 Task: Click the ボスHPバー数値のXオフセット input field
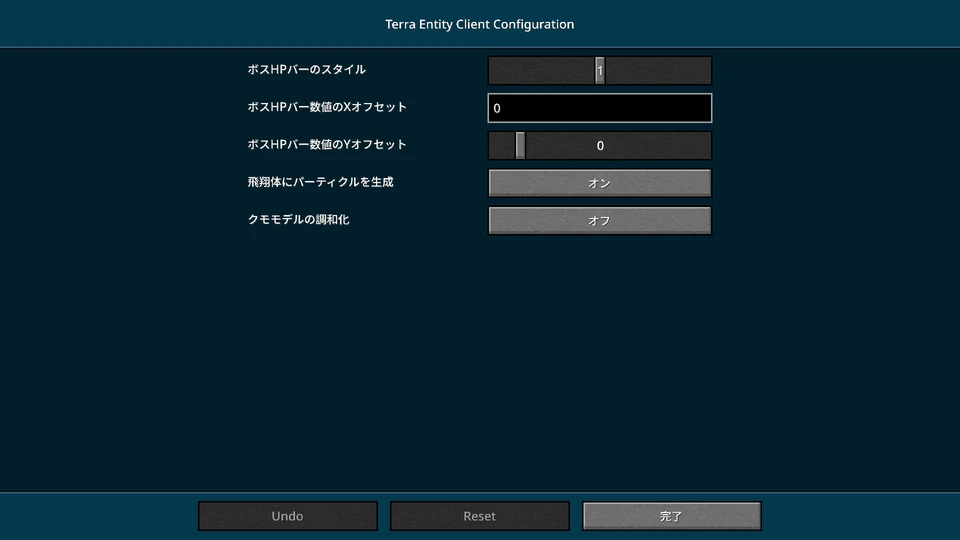600,108
